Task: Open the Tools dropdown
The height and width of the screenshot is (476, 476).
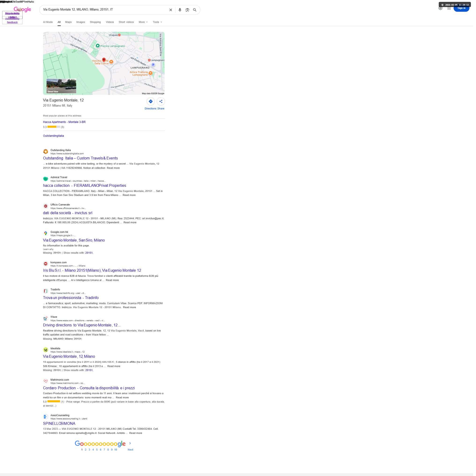Action: pyautogui.click(x=158, y=22)
